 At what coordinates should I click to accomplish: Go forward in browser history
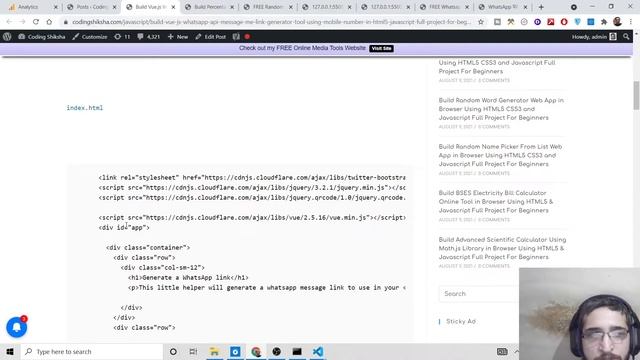coord(22,22)
